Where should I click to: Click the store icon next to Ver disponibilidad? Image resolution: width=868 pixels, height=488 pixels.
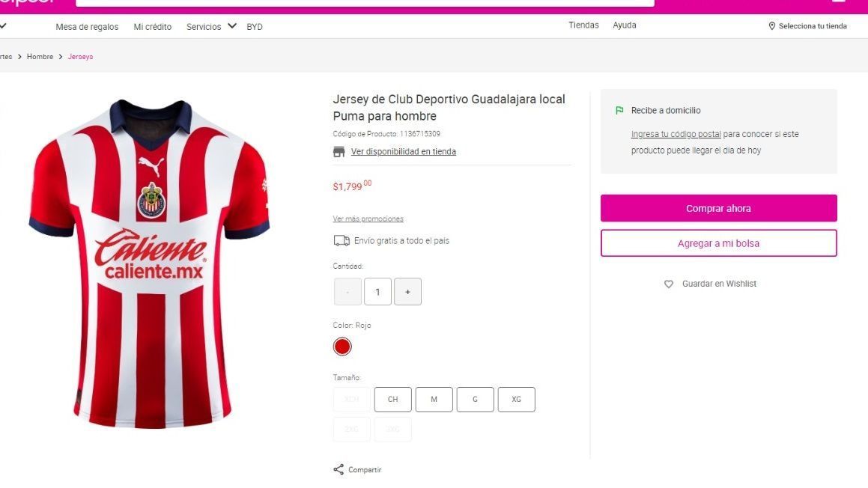tap(339, 150)
